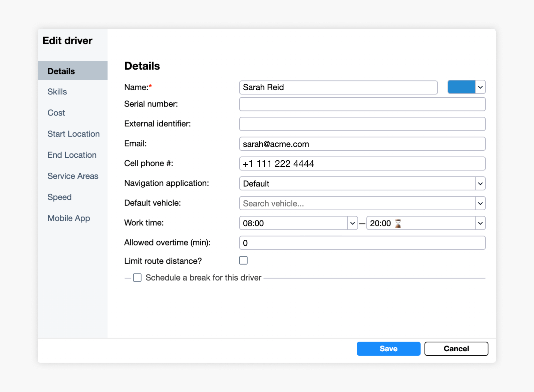This screenshot has height=392, width=534.
Task: Click the Allowed overtime field
Action: 362,243
